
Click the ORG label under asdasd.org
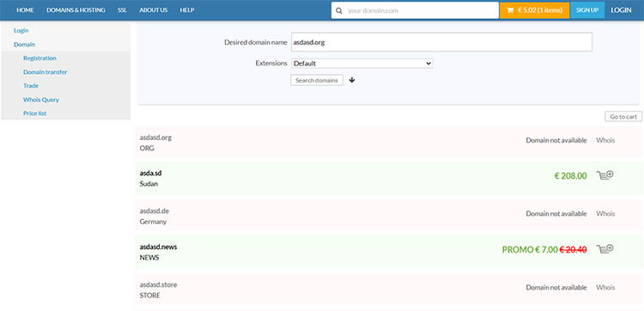tap(147, 149)
